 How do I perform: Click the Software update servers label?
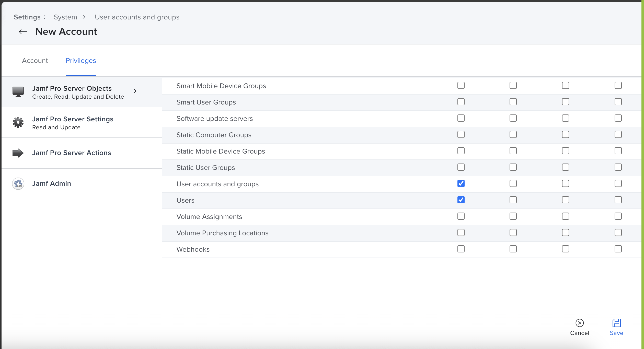point(214,119)
